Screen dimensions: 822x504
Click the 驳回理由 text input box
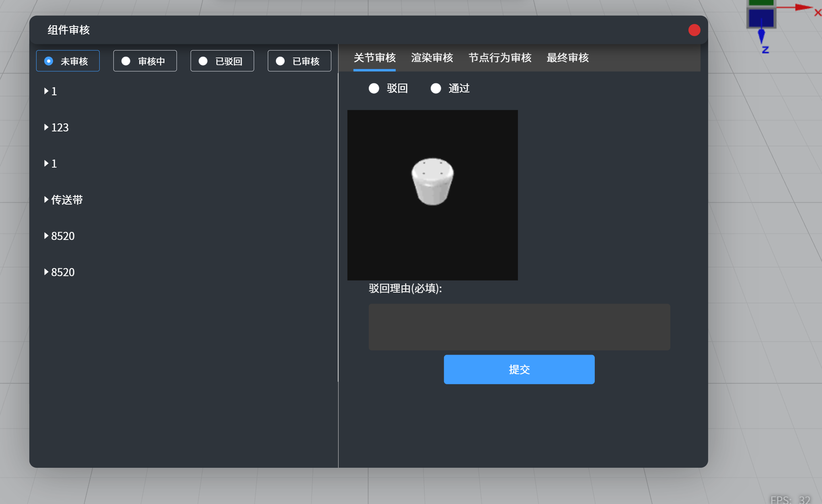(519, 327)
